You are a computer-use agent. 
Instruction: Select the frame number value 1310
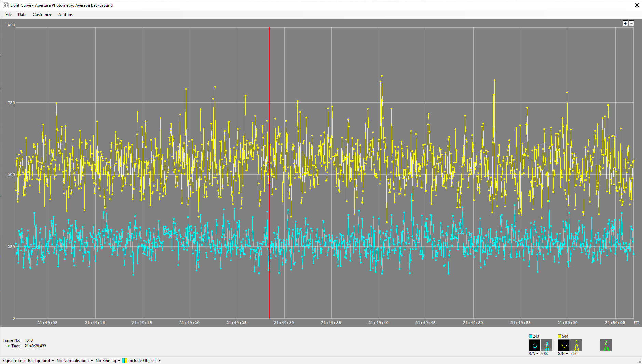pyautogui.click(x=29, y=340)
